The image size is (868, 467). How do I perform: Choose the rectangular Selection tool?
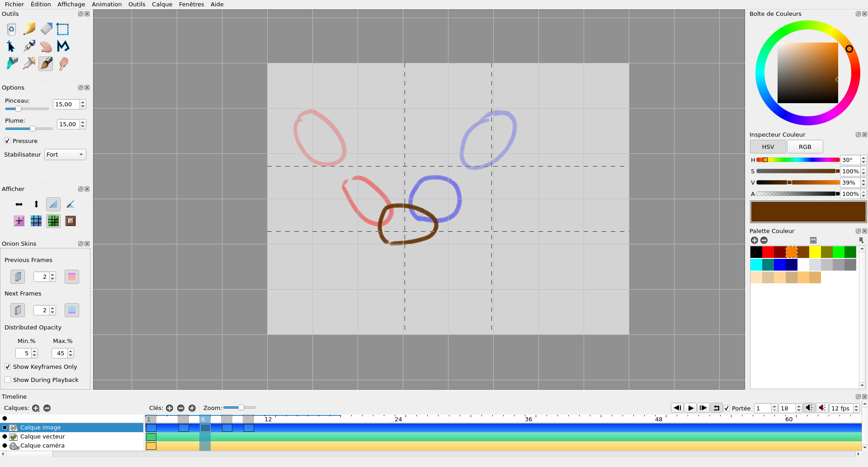click(63, 29)
